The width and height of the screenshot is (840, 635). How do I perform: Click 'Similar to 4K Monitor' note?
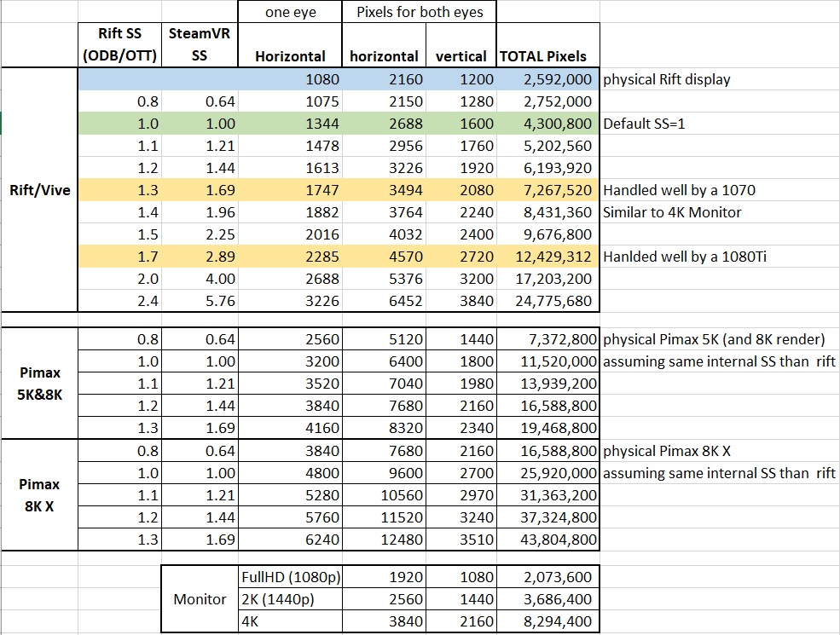(672, 212)
